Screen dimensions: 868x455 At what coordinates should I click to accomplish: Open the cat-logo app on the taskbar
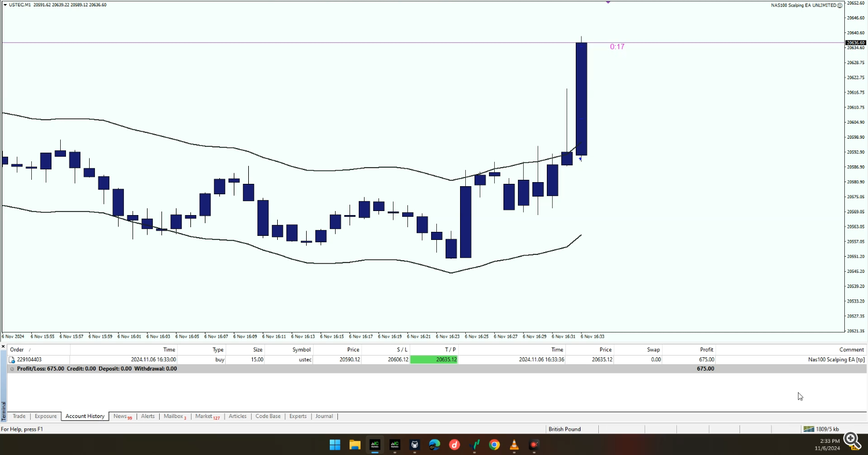click(415, 445)
